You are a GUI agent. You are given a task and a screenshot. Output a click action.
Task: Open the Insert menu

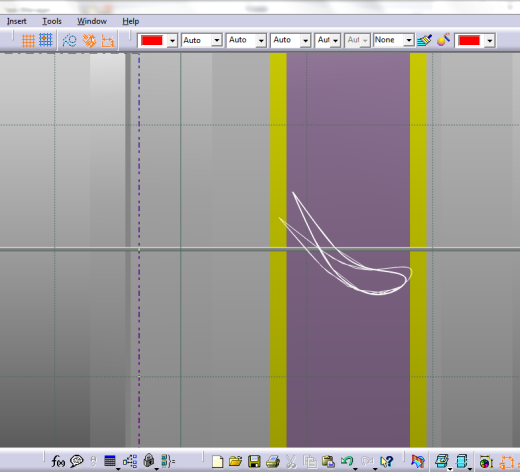pyautogui.click(x=16, y=21)
